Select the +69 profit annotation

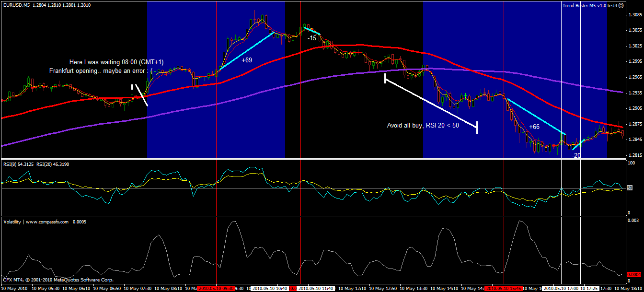247,60
